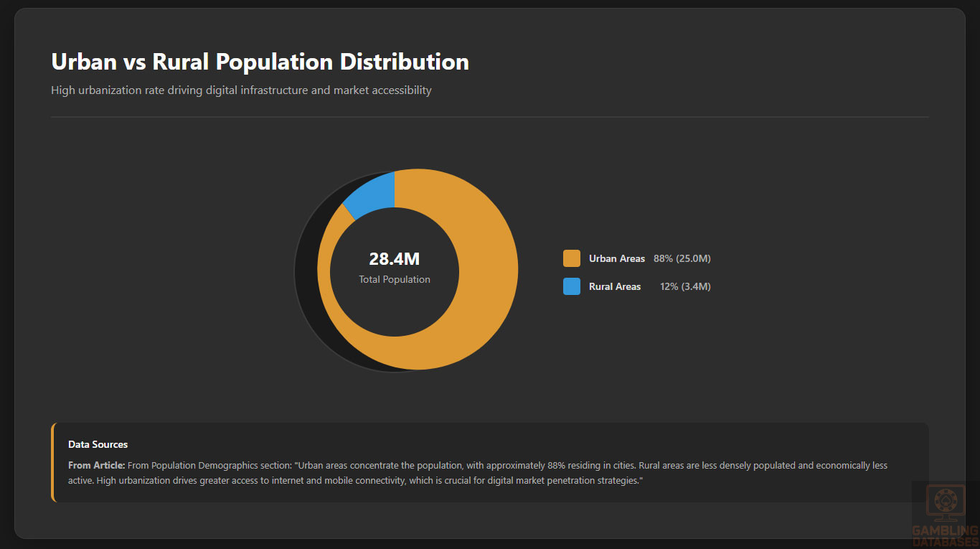
Task: Click the 'Data Sources' heading
Action: tap(98, 445)
